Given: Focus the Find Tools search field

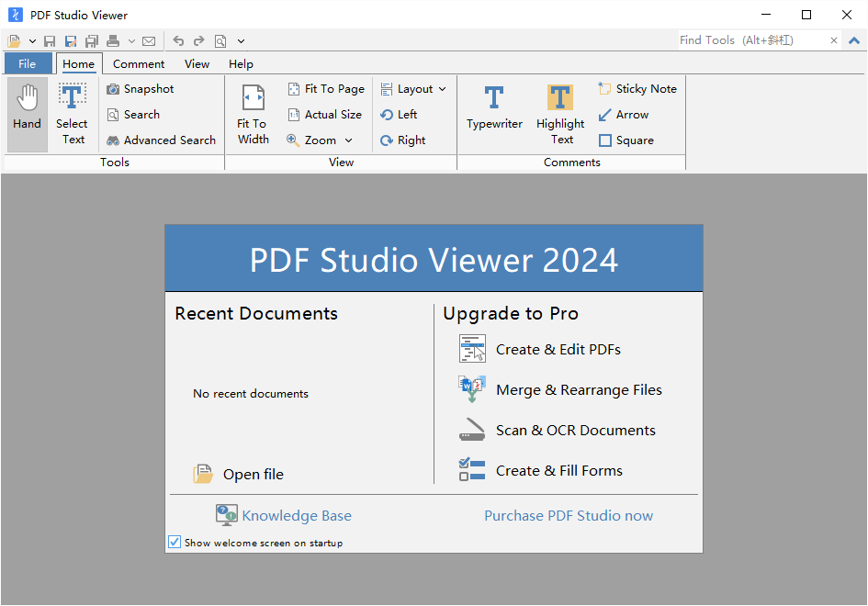Looking at the screenshot, I should [x=753, y=40].
